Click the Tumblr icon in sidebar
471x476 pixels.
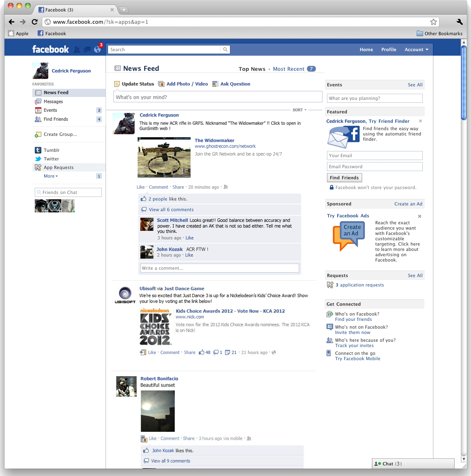[x=38, y=150]
